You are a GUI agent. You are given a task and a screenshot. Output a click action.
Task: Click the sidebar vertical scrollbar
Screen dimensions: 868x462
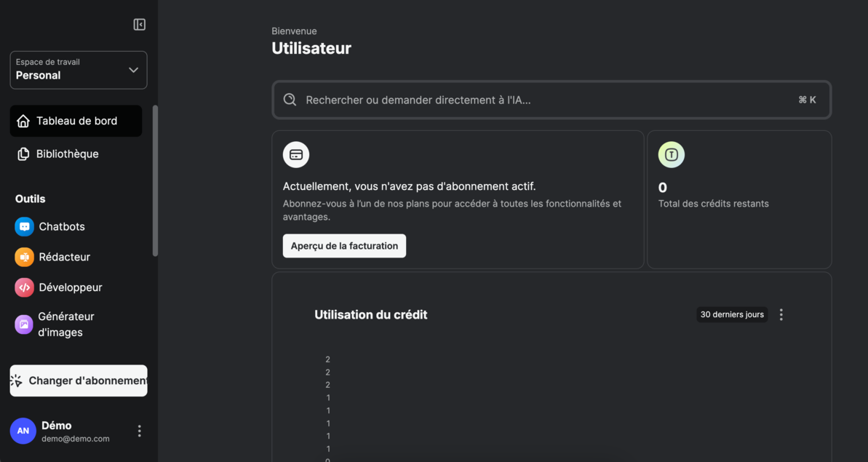(155, 180)
